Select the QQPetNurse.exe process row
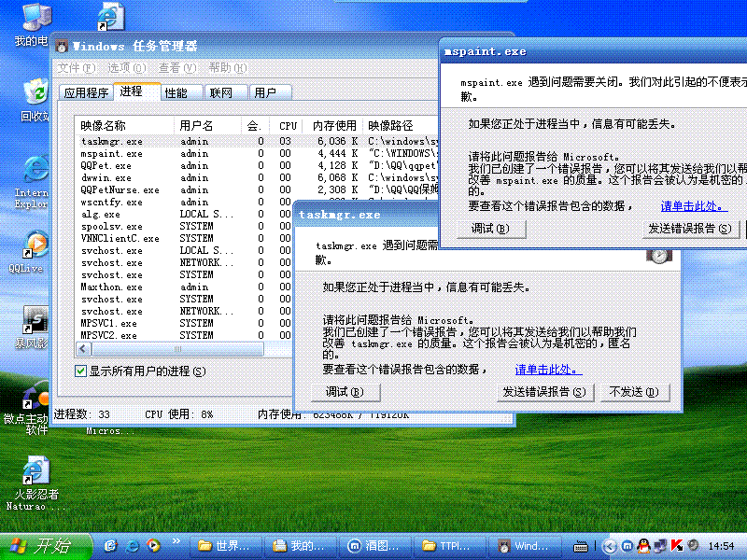This screenshot has width=747, height=560. coord(258,190)
